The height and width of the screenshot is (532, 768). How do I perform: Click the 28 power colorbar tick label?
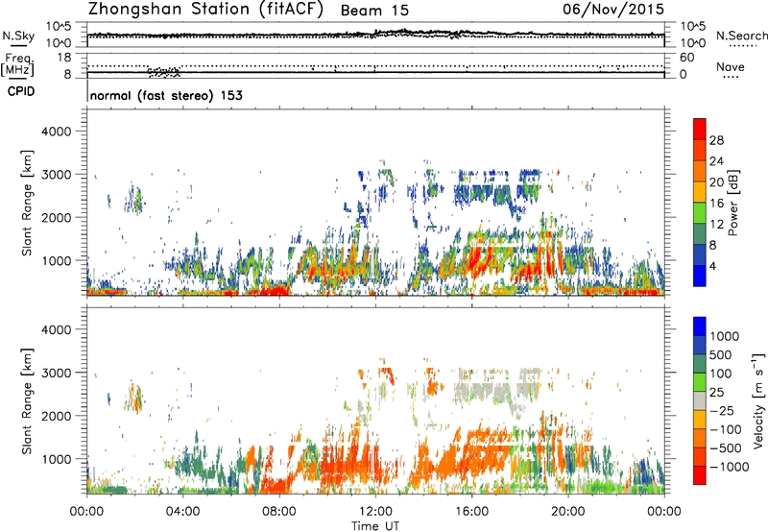(716, 140)
